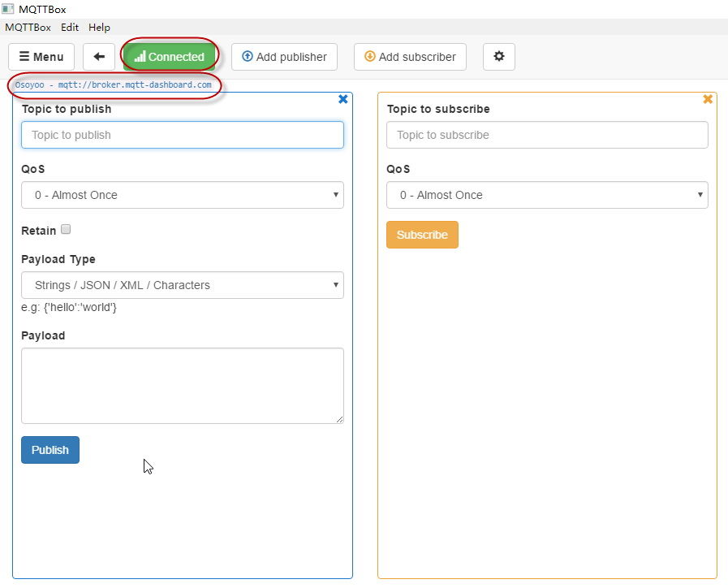The height and width of the screenshot is (588, 728).
Task: Close the publisher panel with blue X
Action: point(342,99)
